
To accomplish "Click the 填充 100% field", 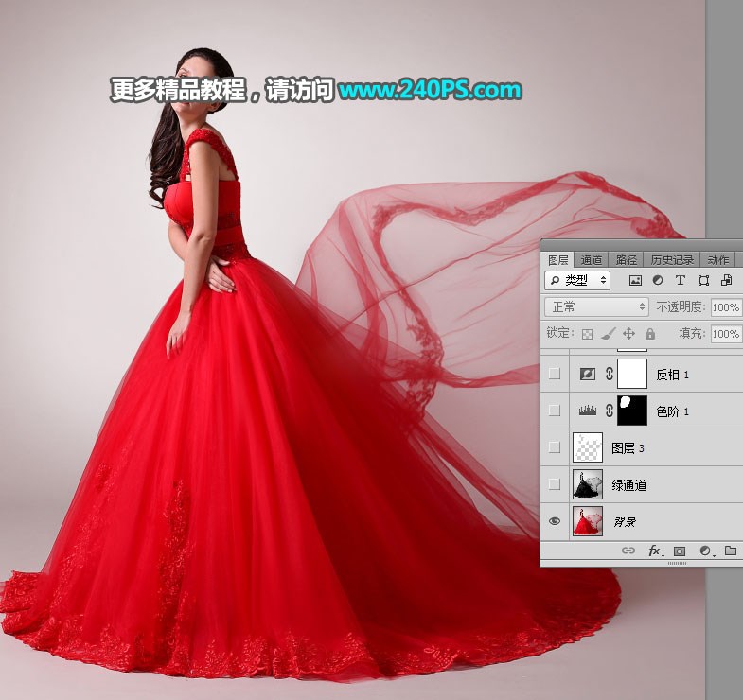I will (x=726, y=334).
